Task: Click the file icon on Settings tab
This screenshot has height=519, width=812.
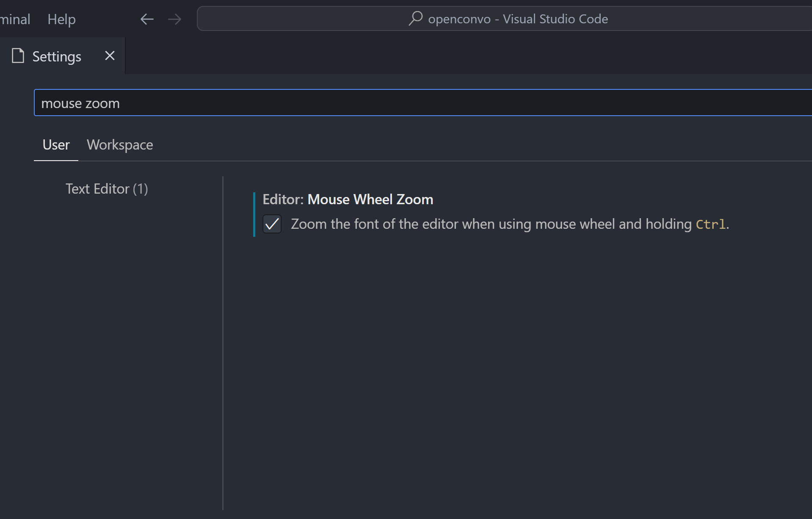Action: coord(18,56)
